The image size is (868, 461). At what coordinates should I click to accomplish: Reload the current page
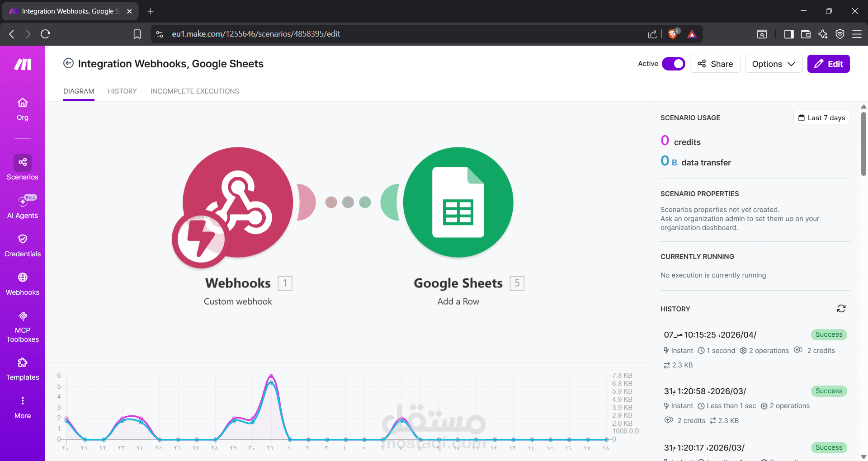point(45,34)
